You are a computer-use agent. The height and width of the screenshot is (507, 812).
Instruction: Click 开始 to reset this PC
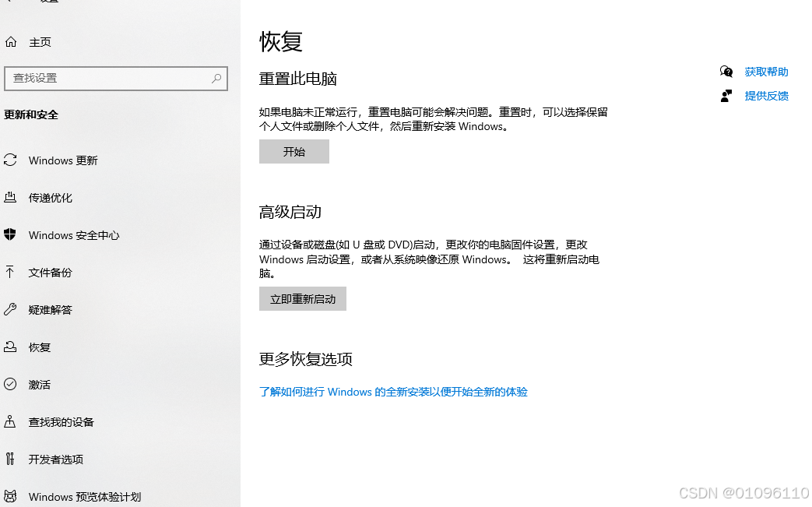click(x=294, y=151)
